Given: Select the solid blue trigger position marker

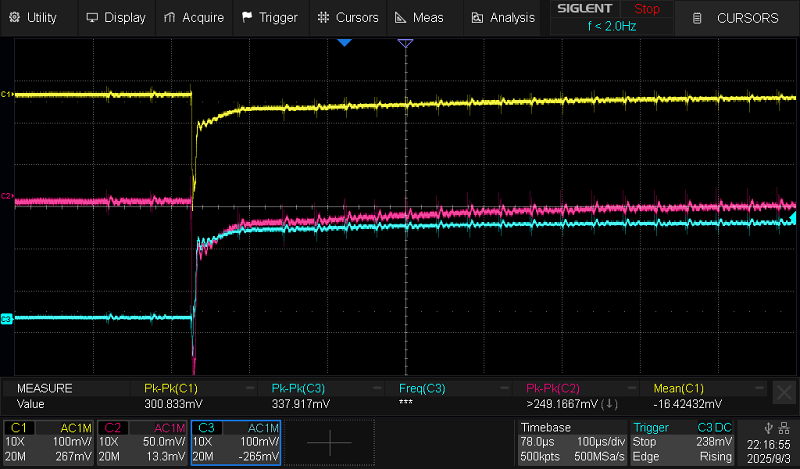Looking at the screenshot, I should (344, 44).
